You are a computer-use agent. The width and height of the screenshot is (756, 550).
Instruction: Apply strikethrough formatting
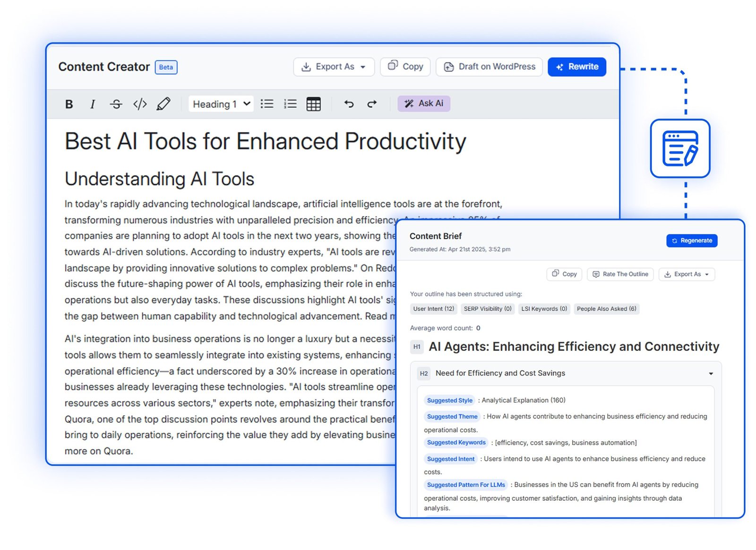(116, 104)
